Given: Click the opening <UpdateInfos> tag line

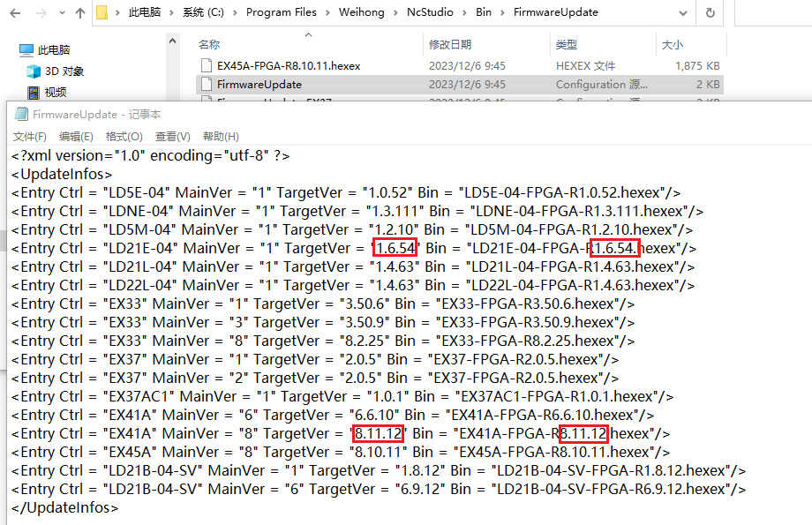Looking at the screenshot, I should click(x=62, y=174).
